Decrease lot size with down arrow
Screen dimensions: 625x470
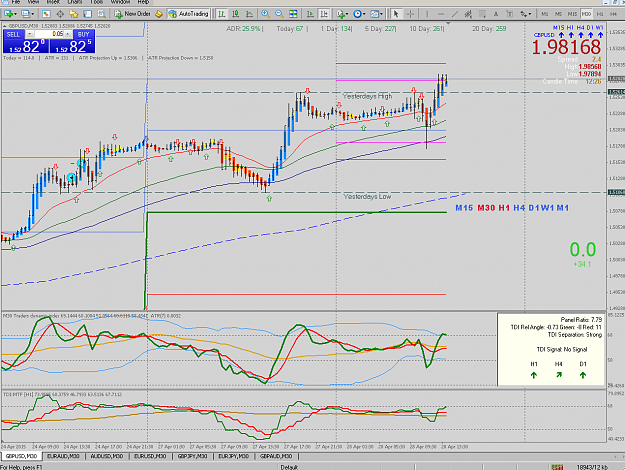tap(29, 34)
